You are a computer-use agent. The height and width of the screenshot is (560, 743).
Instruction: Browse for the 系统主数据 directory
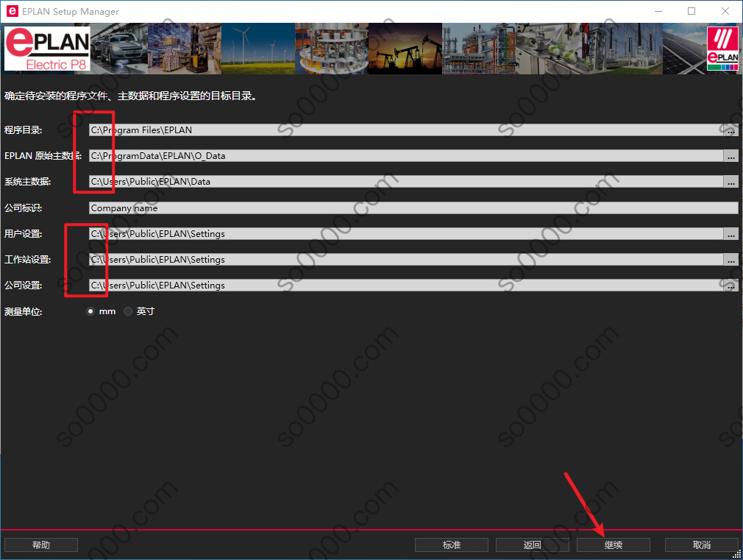730,182
